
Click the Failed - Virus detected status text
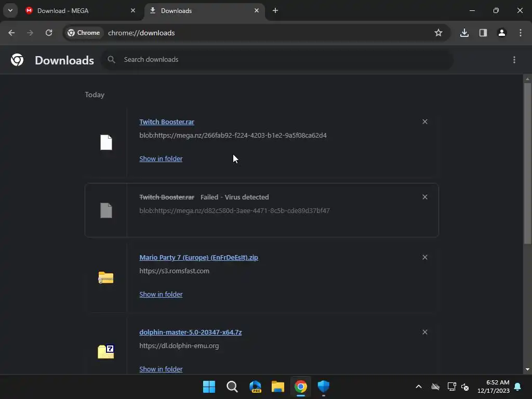pyautogui.click(x=234, y=197)
